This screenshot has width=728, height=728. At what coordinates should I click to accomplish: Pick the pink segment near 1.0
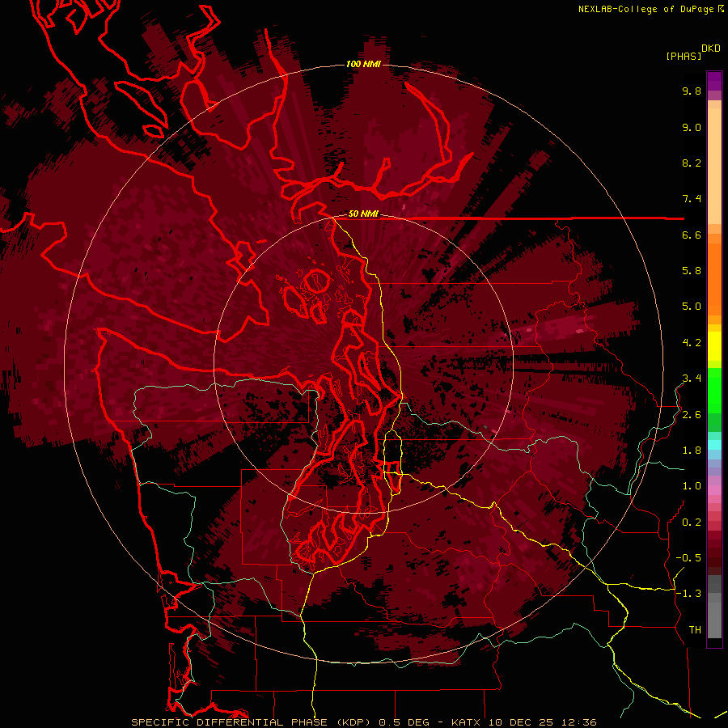click(714, 490)
